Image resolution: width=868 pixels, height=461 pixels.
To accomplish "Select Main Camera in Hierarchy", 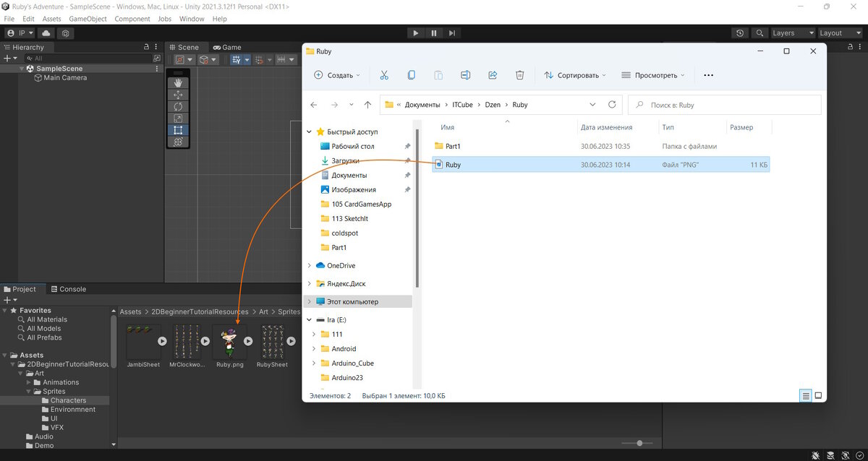I will [x=65, y=78].
